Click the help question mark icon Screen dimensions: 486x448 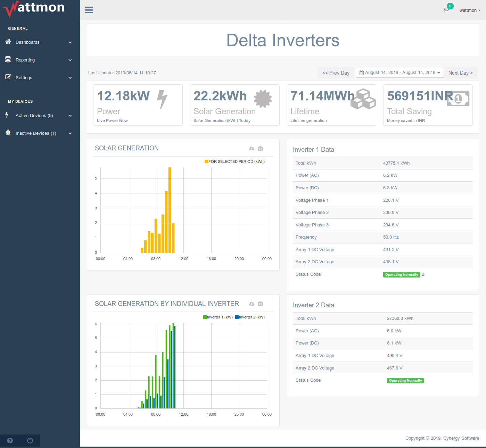[10, 440]
